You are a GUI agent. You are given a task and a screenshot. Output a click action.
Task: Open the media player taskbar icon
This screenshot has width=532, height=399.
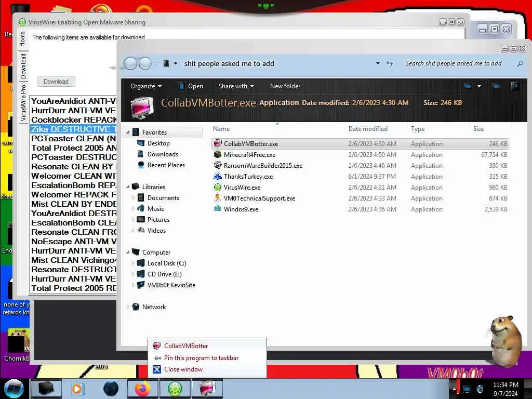coord(78,389)
